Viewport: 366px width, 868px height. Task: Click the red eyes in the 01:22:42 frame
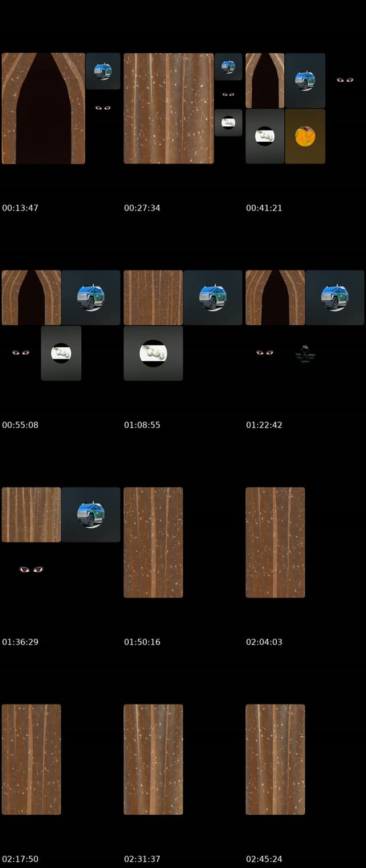coord(265,353)
